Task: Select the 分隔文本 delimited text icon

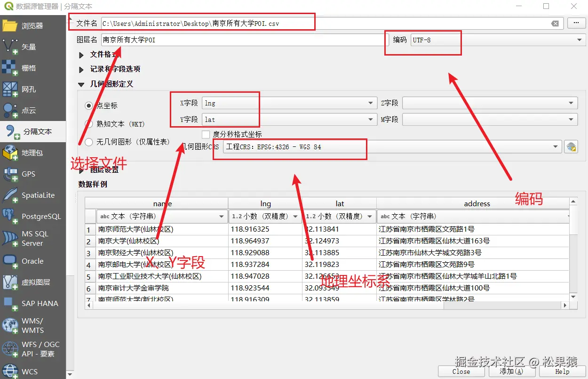Action: 12,131
